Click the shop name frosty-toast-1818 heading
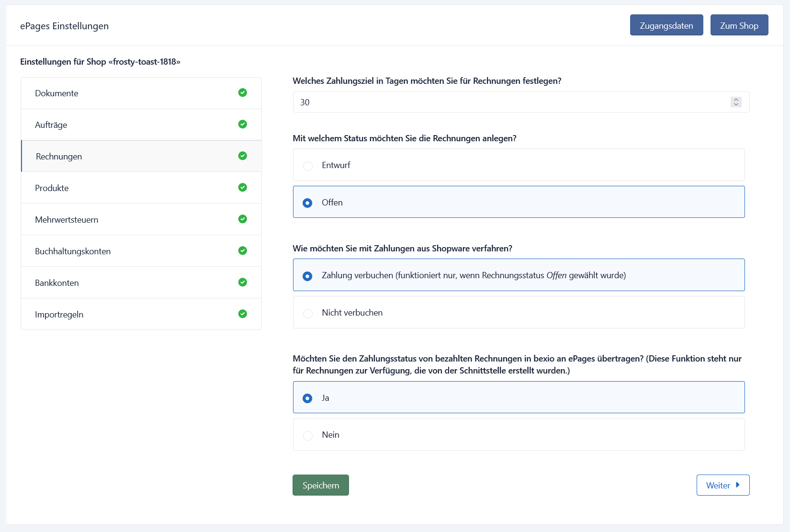Viewport: 790px width, 532px height. pos(100,62)
